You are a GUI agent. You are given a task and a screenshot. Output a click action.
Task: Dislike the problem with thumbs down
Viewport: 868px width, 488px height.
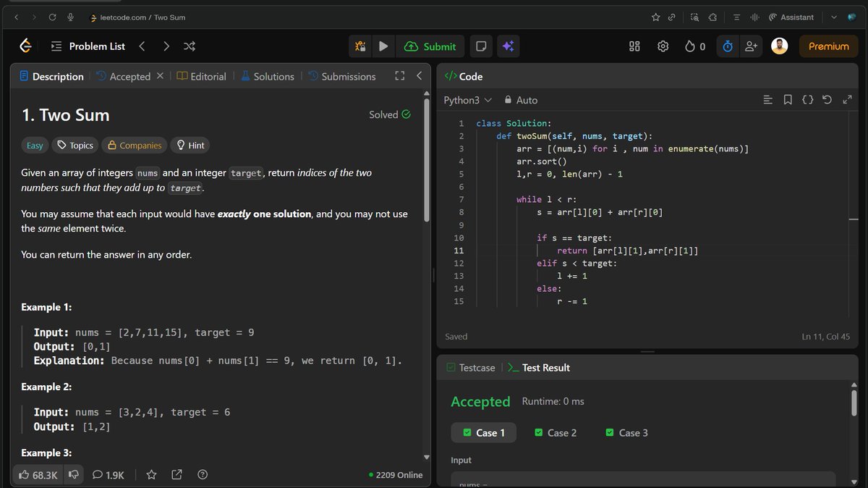(x=73, y=475)
